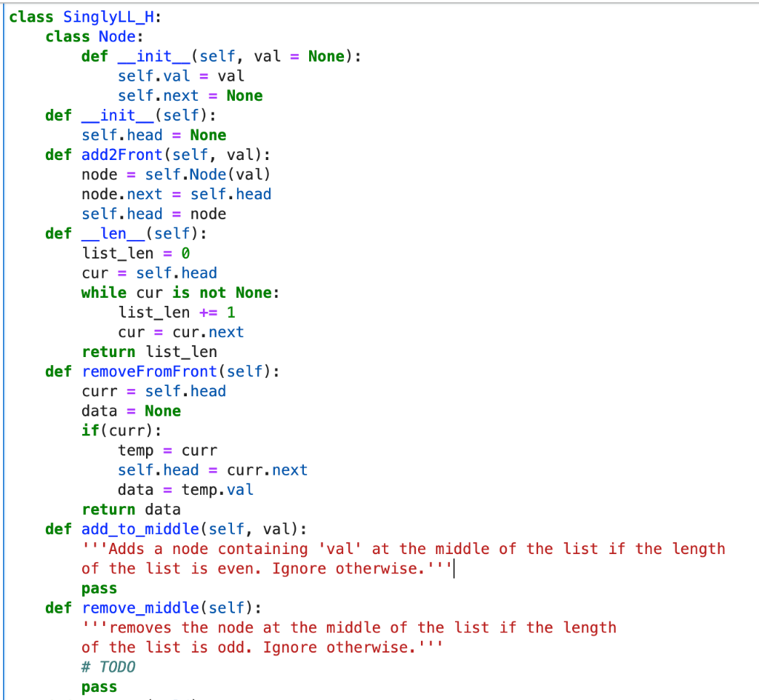
Task: Click the add_to_middle method name
Action: point(139,529)
